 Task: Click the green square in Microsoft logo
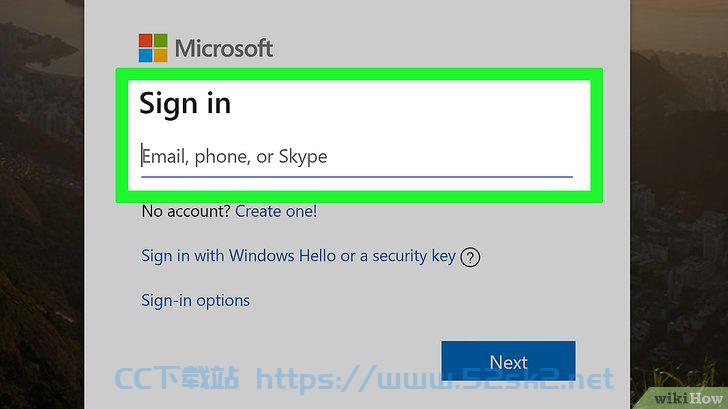[161, 40]
